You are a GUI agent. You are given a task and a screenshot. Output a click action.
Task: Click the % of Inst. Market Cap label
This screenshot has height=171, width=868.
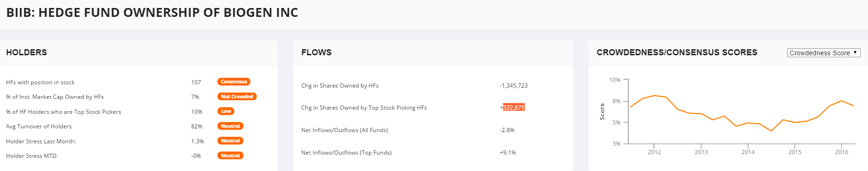pyautogui.click(x=55, y=97)
